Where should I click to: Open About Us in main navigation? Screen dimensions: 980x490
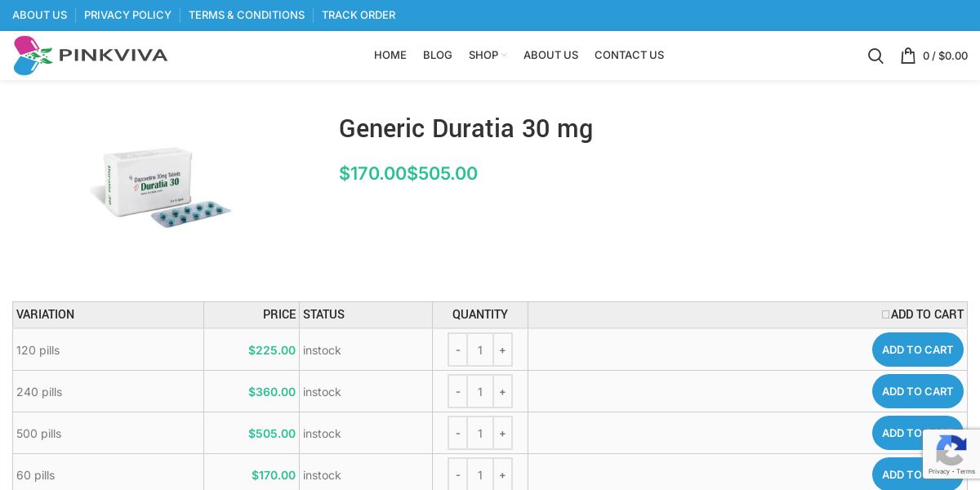pyautogui.click(x=550, y=56)
